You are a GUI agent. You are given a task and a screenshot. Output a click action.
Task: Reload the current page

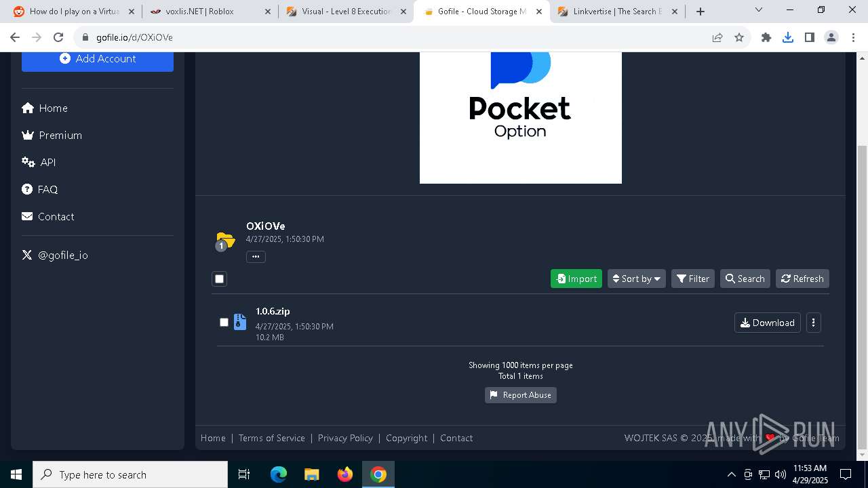(58, 37)
